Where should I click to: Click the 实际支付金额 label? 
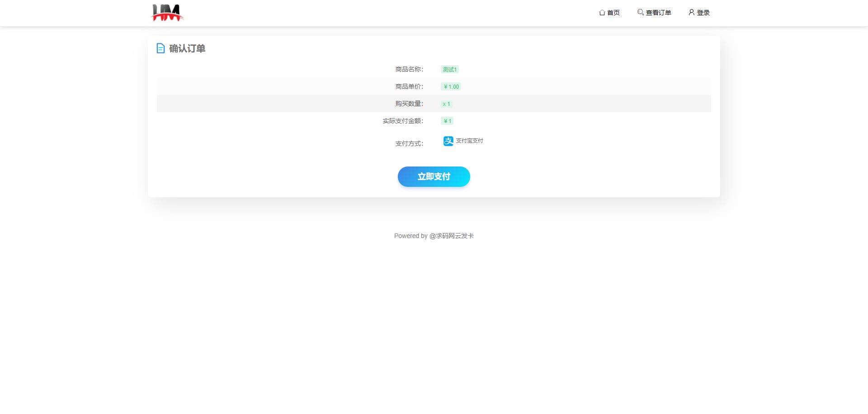pyautogui.click(x=403, y=121)
